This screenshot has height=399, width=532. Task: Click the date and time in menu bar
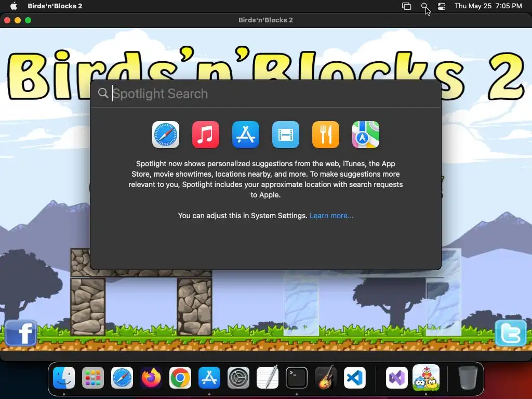tap(488, 6)
